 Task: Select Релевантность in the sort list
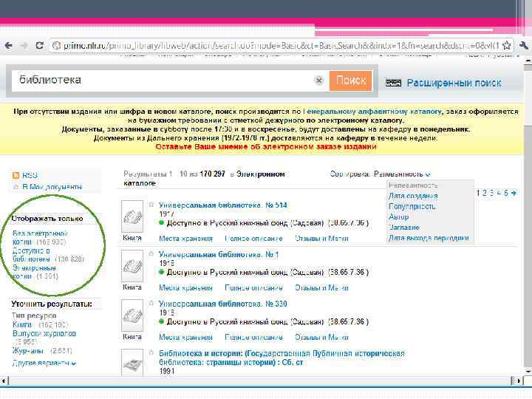(413, 185)
